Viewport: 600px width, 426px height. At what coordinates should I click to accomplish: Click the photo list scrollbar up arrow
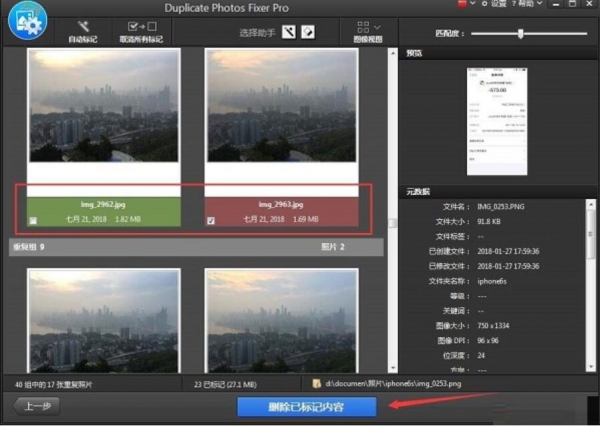click(393, 53)
